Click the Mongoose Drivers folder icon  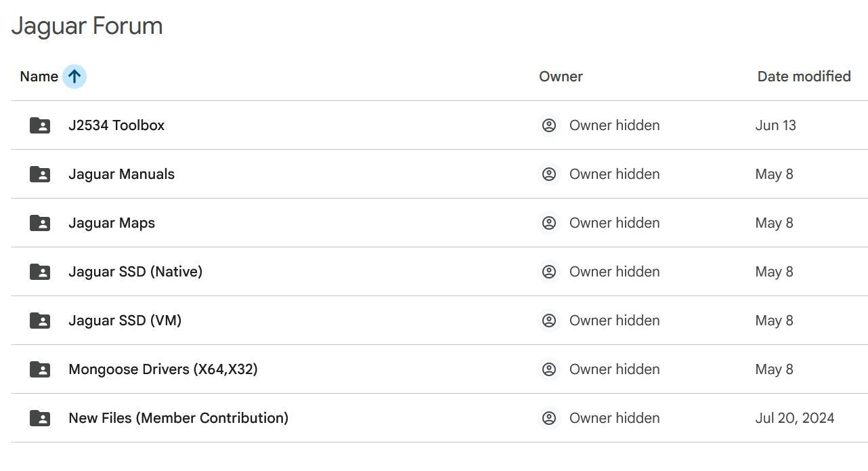click(x=40, y=369)
